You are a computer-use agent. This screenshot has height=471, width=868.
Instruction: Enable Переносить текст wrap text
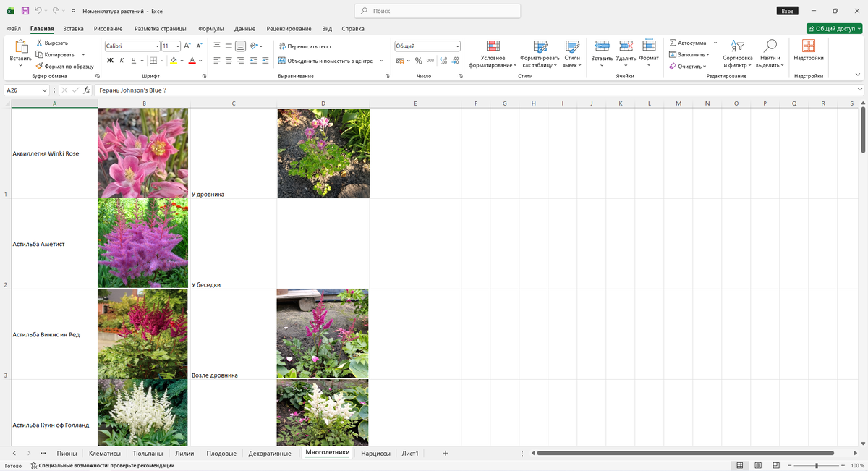[305, 46]
